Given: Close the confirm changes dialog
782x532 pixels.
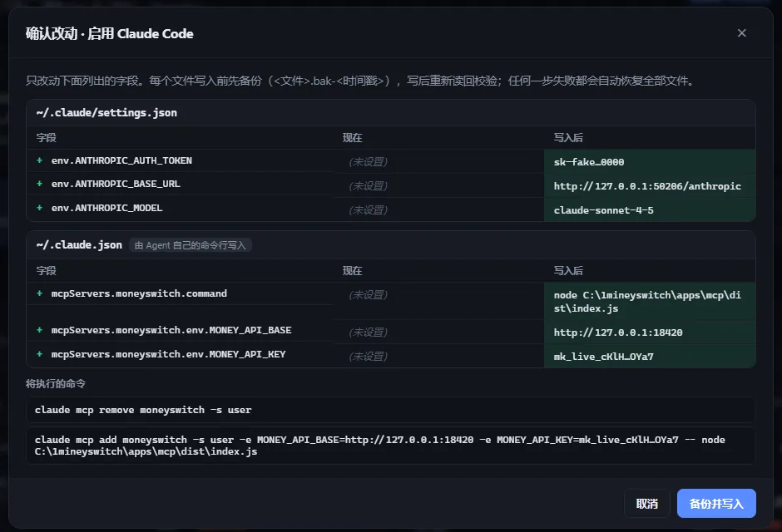Looking at the screenshot, I should pyautogui.click(x=741, y=33).
